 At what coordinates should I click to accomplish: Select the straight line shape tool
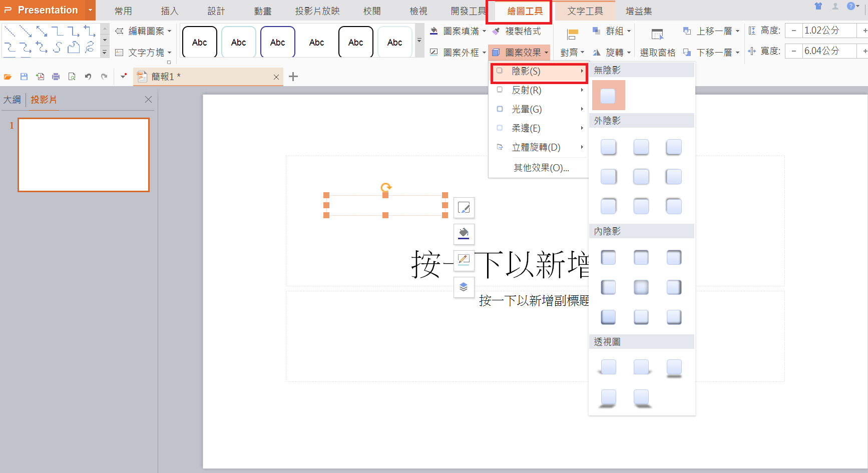coord(10,32)
